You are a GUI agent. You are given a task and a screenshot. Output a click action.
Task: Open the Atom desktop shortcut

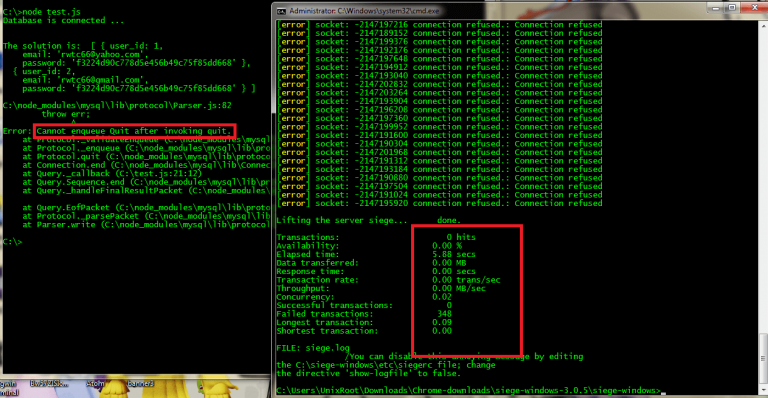95,384
